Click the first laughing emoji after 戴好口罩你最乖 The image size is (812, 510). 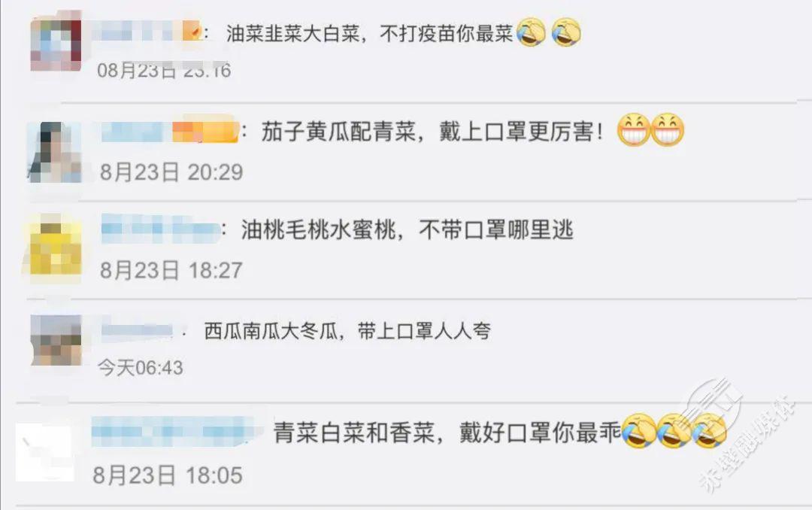coord(638,431)
